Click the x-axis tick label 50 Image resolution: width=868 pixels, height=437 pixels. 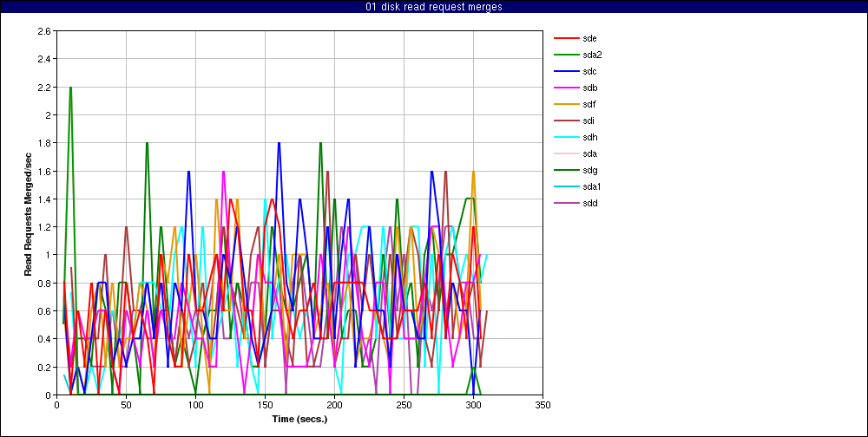pyautogui.click(x=126, y=405)
